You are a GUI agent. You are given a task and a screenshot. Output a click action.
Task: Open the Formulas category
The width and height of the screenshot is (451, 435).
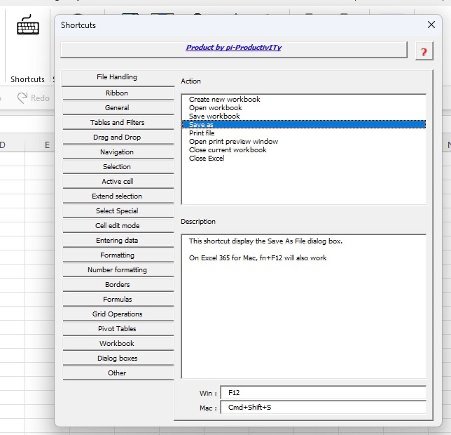click(118, 299)
